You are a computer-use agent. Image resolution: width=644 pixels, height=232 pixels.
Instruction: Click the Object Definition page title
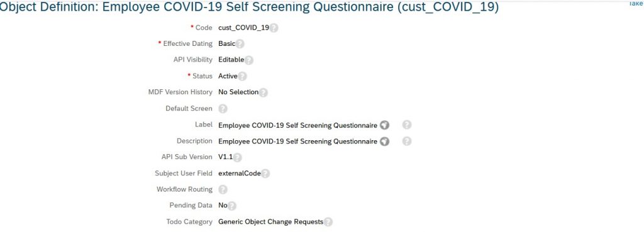249,8
